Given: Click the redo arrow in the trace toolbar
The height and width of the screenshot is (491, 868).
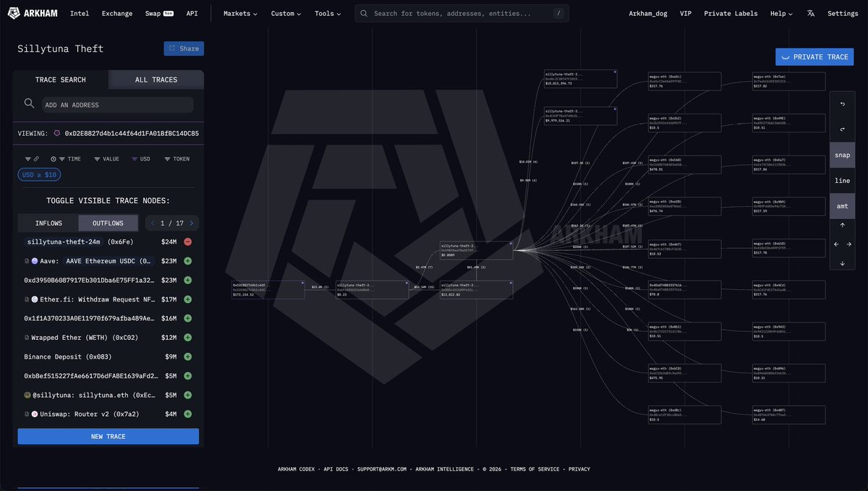Looking at the screenshot, I should 842,129.
